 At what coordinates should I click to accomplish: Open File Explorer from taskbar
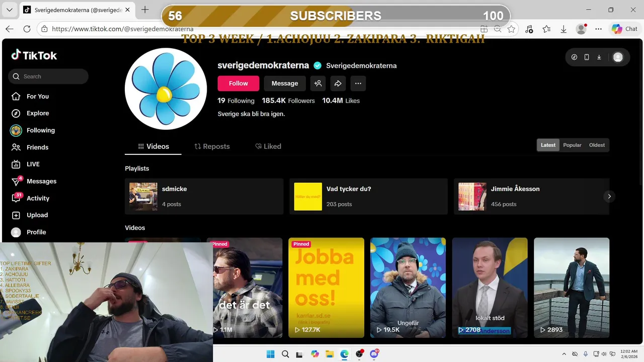pos(330,354)
